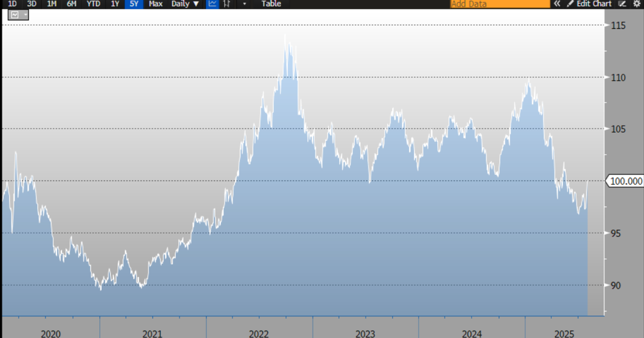
Task: Click the 100.000 last price label
Action: (x=625, y=181)
